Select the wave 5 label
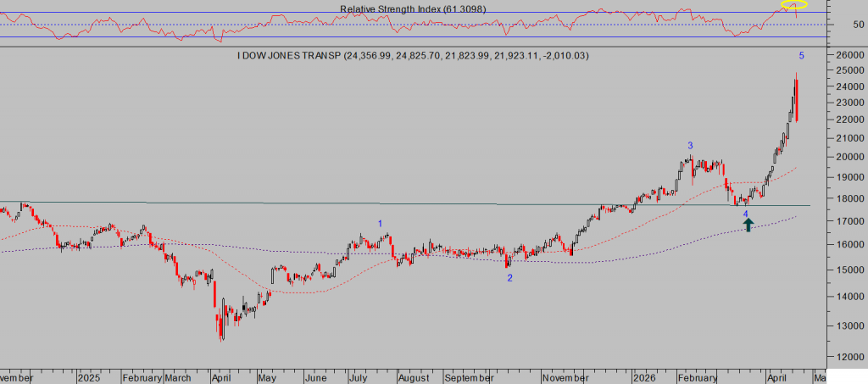The width and height of the screenshot is (868, 384). point(801,56)
